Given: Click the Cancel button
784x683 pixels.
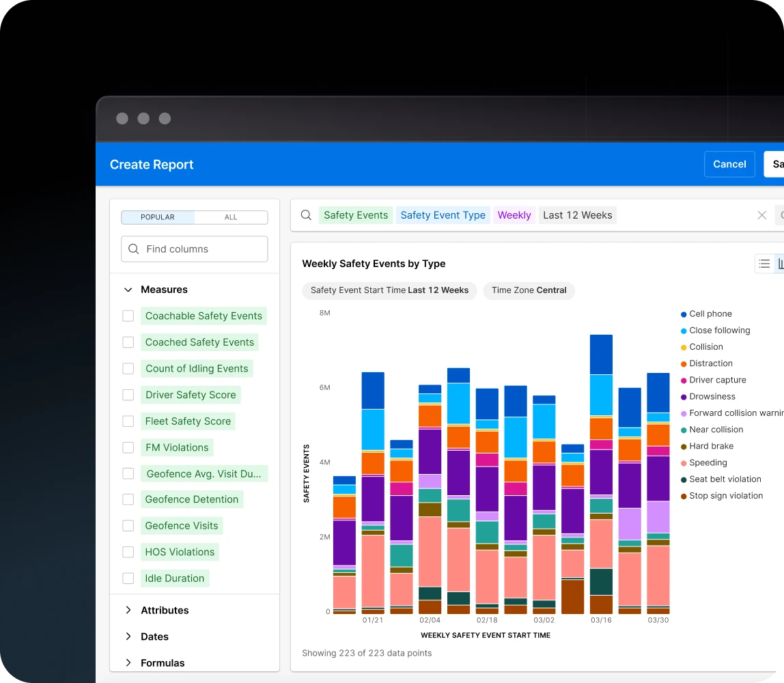Looking at the screenshot, I should [x=729, y=164].
